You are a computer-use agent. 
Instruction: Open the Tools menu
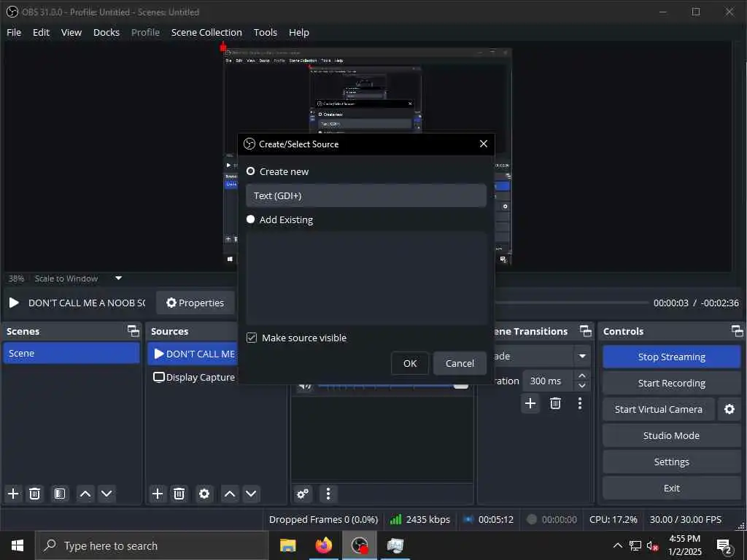266,32
